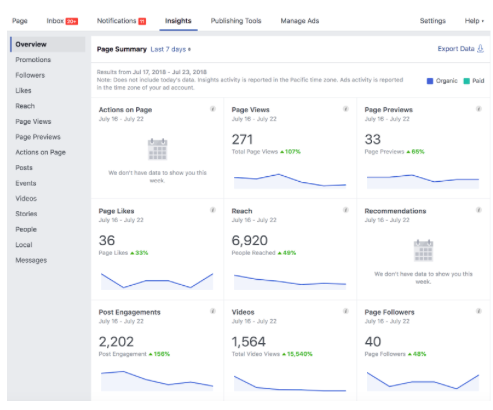Open the Help dropdown menu

[x=474, y=21]
